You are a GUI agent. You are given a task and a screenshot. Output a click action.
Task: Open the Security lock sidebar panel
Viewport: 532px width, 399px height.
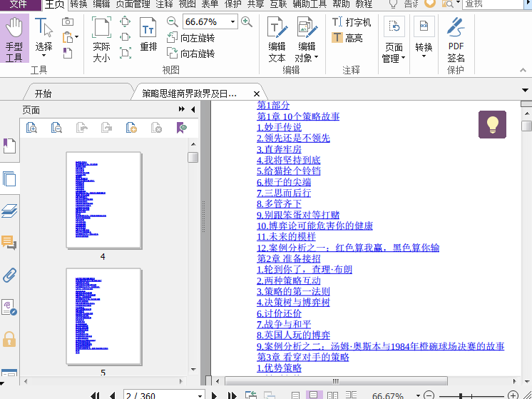coord(9,339)
